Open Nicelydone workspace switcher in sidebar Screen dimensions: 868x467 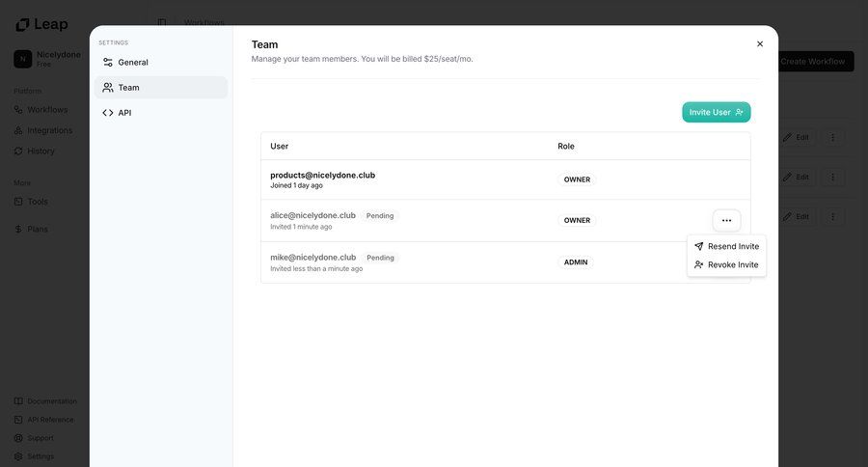[x=47, y=59]
